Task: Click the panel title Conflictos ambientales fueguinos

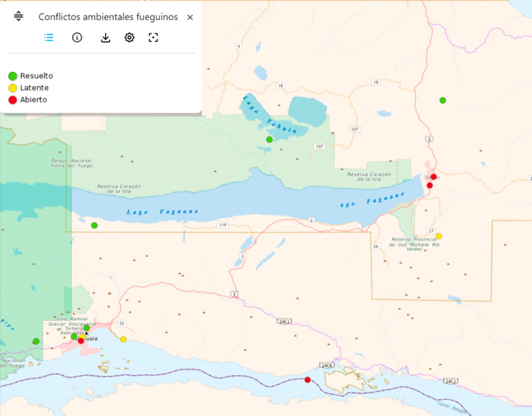Action: pos(108,17)
